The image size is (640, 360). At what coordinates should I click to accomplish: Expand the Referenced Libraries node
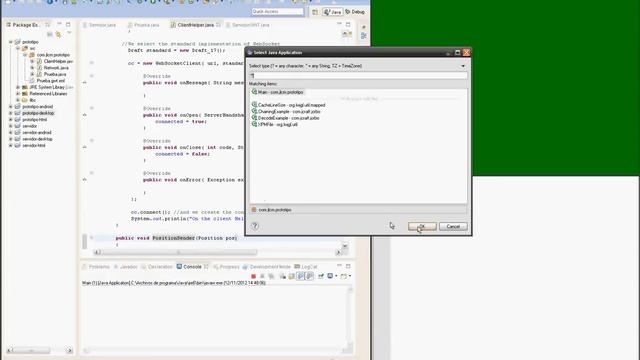[18, 94]
